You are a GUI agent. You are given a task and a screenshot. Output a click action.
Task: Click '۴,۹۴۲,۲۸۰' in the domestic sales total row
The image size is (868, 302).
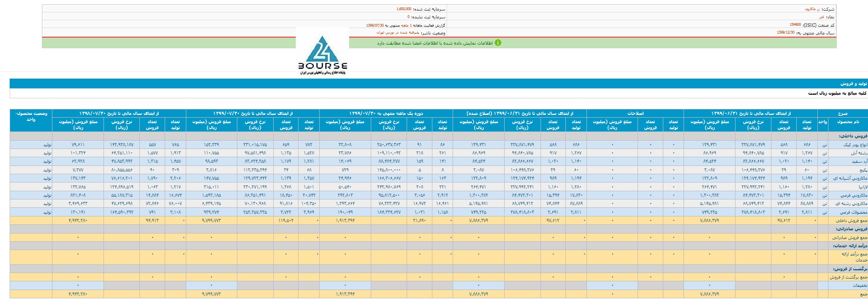click(x=78, y=221)
